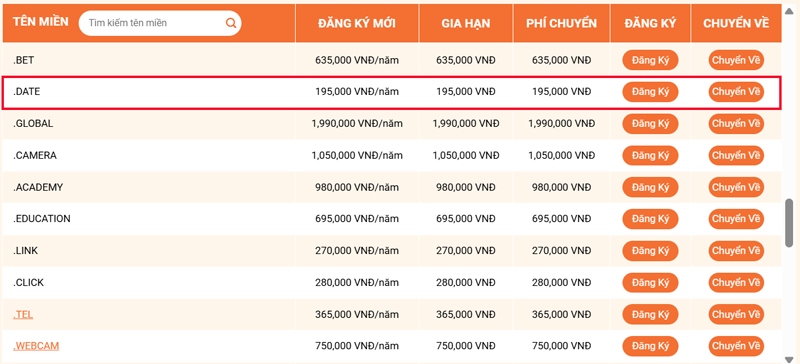This screenshot has width=800, height=364.
Task: Focus the domain name search field
Action: coord(160,23)
